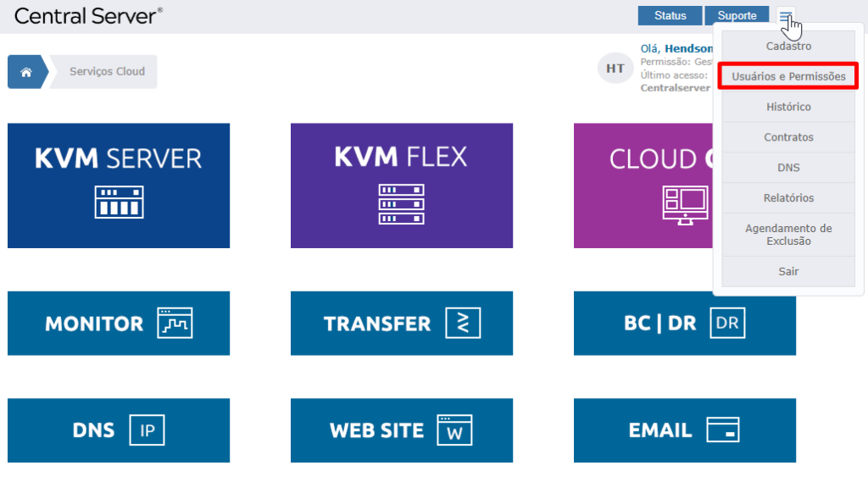Click the Suporte button
868x482 pixels.
tap(737, 16)
